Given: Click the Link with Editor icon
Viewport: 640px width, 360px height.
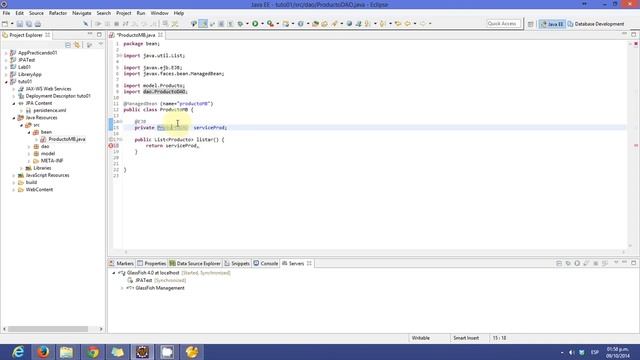Looking at the screenshot, I should (x=77, y=45).
